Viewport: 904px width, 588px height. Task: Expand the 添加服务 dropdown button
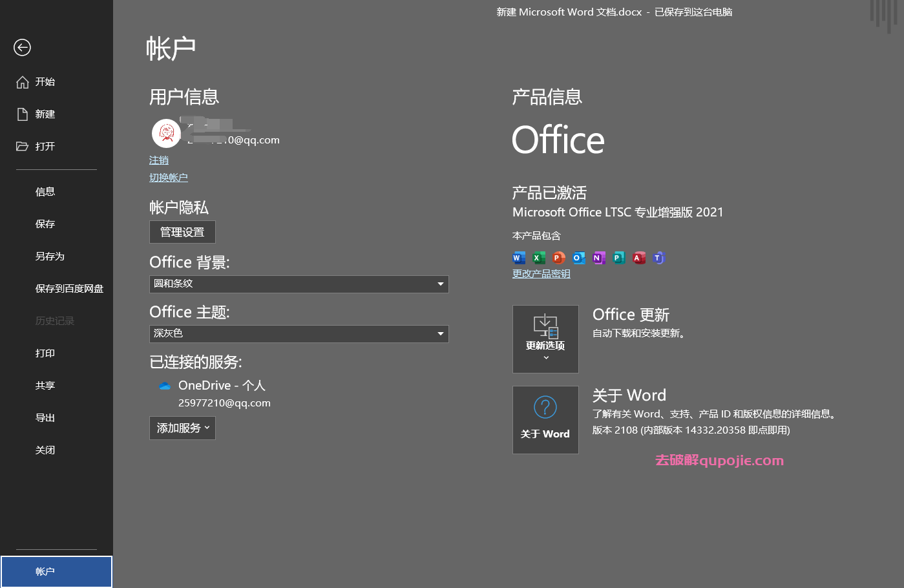pyautogui.click(x=182, y=428)
